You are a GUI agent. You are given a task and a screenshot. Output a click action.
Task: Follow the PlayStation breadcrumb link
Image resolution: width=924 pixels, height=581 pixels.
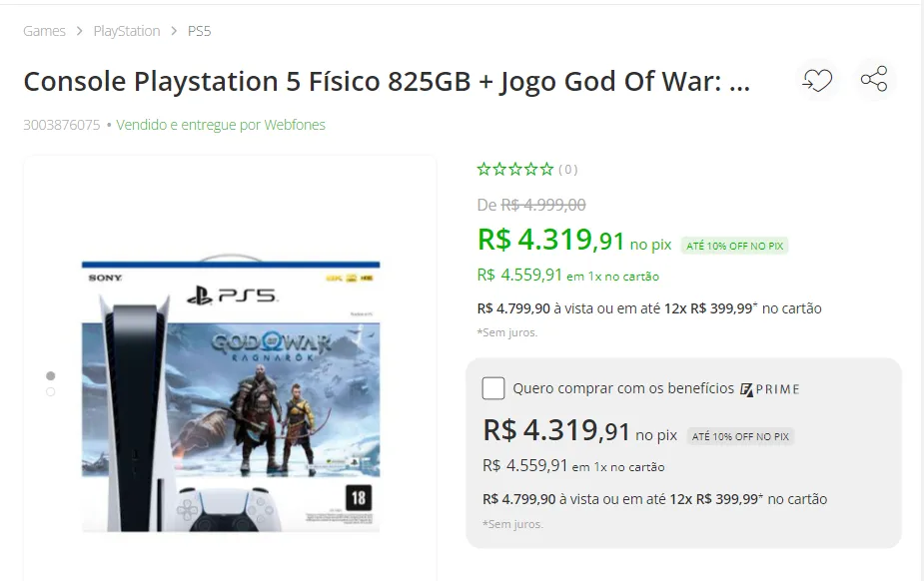click(x=126, y=31)
